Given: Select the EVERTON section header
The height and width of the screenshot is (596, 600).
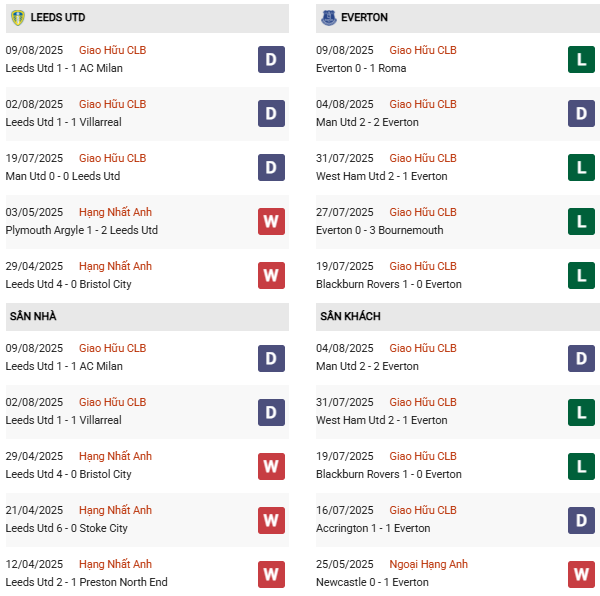Looking at the screenshot, I should click(x=364, y=18).
